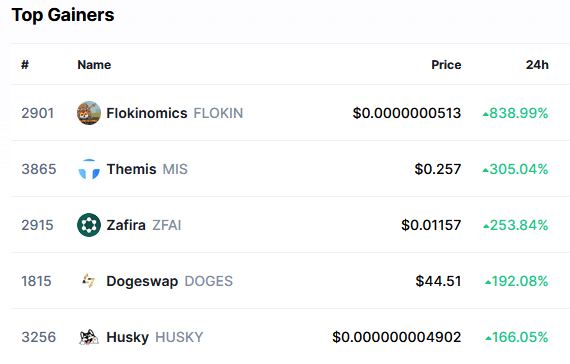Viewport: 570px width, 364px height.
Task: Sort the table by Name column header
Action: pos(94,65)
